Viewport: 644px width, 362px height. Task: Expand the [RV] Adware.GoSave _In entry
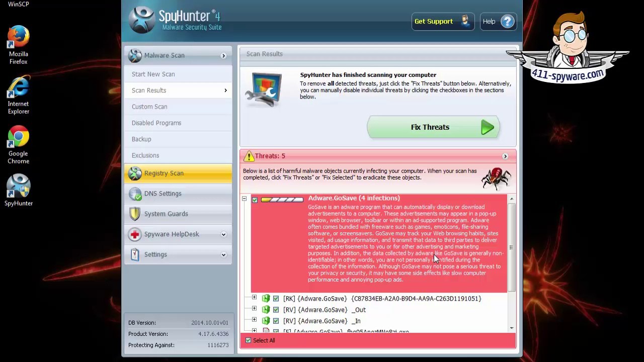click(254, 320)
